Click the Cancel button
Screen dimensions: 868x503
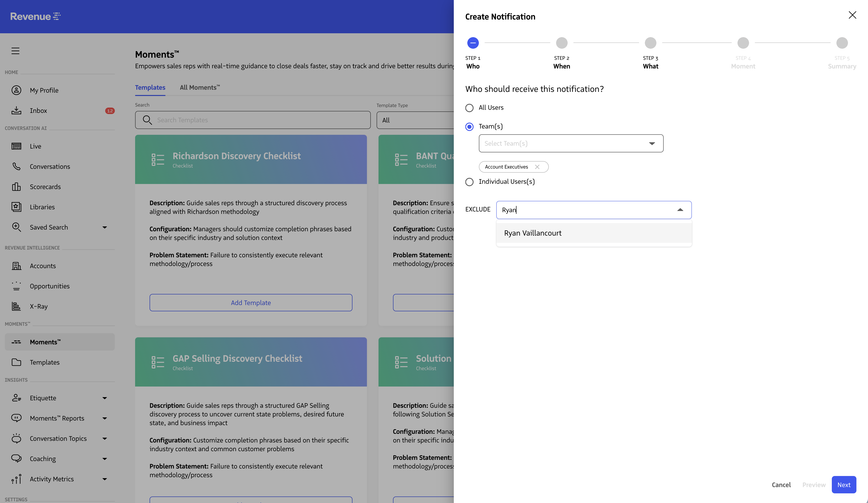[x=781, y=485]
